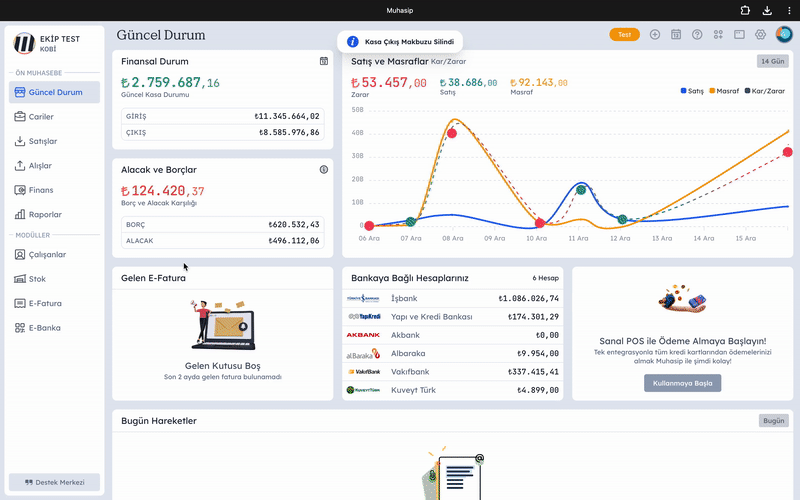Click the user profile avatar
Image resolution: width=800 pixels, height=500 pixels.
783,34
